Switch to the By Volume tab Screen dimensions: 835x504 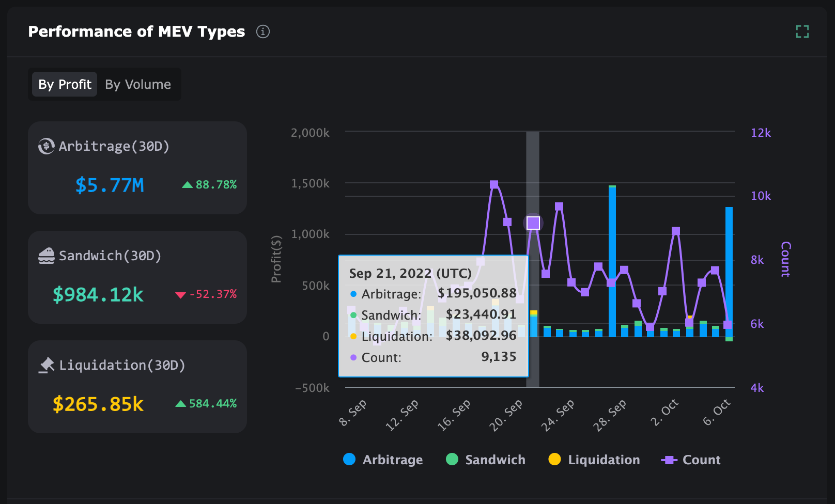pos(138,84)
